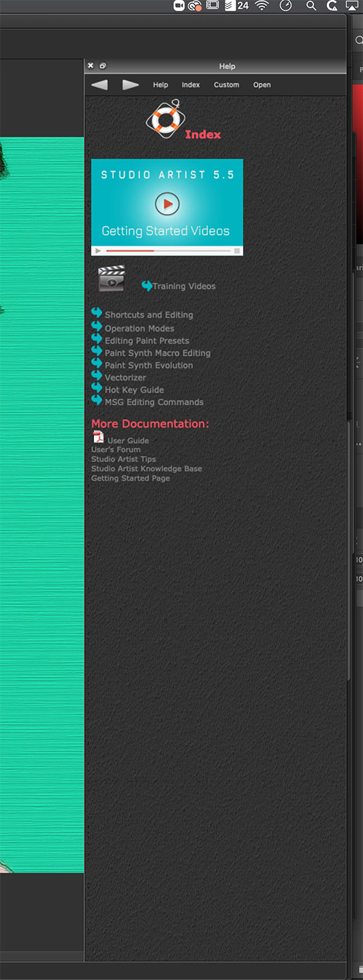
Task: Open Spotlight search in the menu bar
Action: [311, 5]
